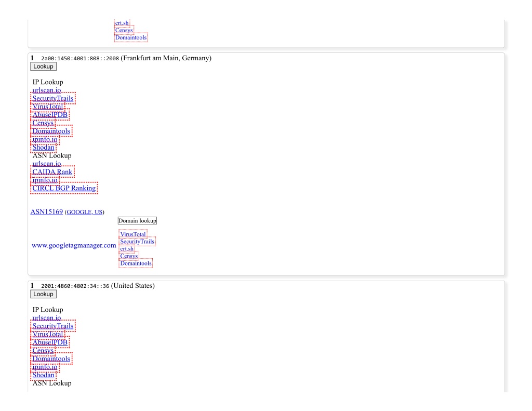The width and height of the screenshot is (532, 411).
Task: Click the (United States) location text
Action: click(132, 286)
